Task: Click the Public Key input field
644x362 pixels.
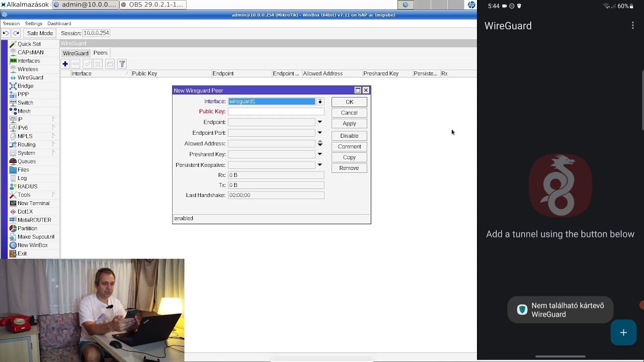Action: click(x=276, y=112)
